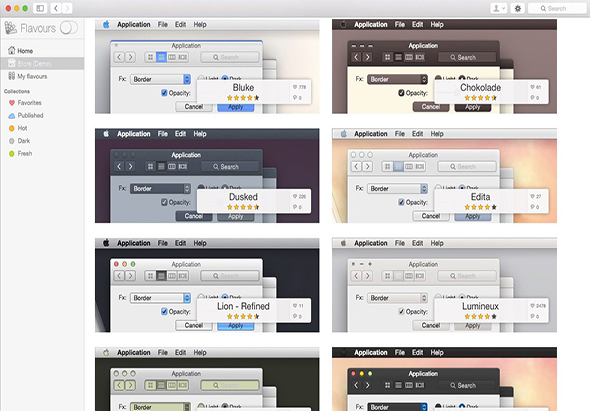590x411 pixels.
Task: Open the Border dropdown in the Edita preview
Action: tap(397, 189)
